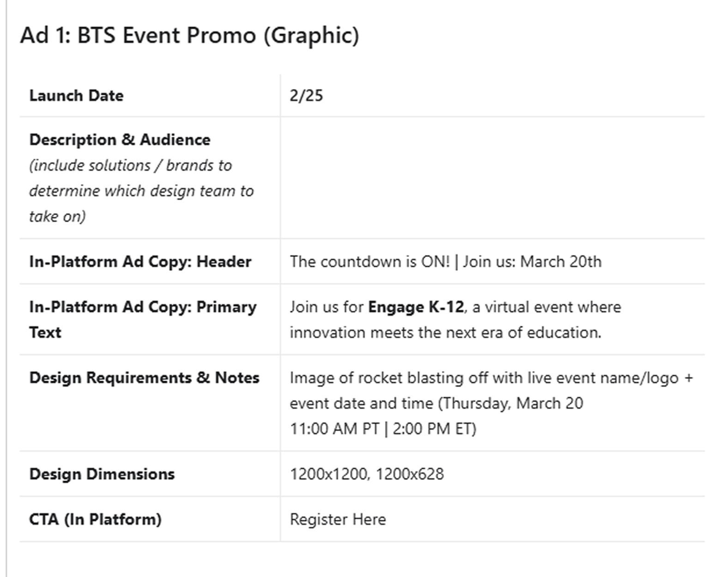This screenshot has height=577, width=728.
Task: Click the '11:00 AM PT | 2:00 PM ET' line
Action: (383, 428)
